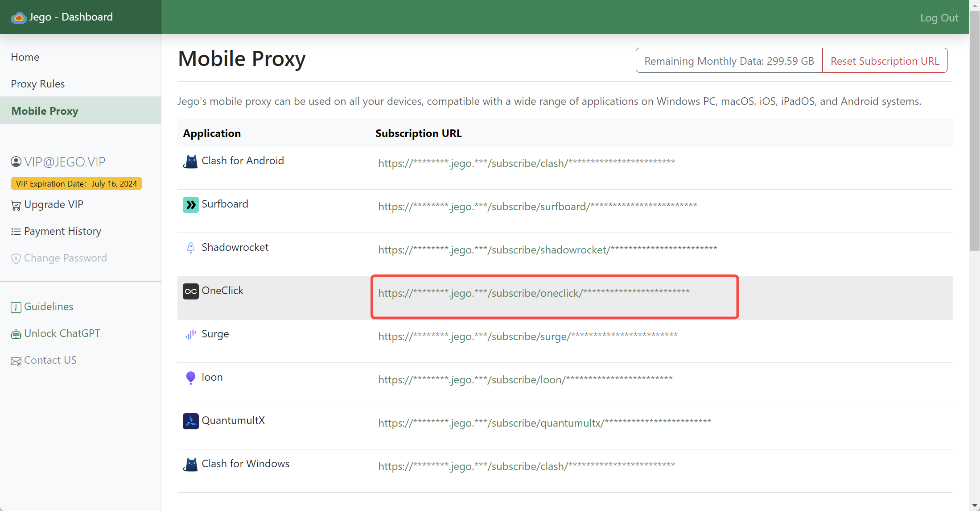Click Jego - Dashboard title
This screenshot has width=980, height=511.
(x=71, y=17)
